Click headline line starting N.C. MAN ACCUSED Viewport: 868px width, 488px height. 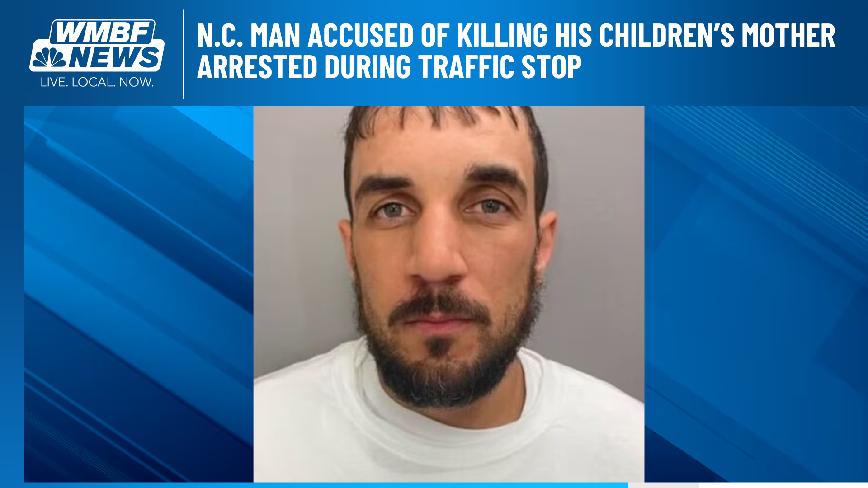516,35
